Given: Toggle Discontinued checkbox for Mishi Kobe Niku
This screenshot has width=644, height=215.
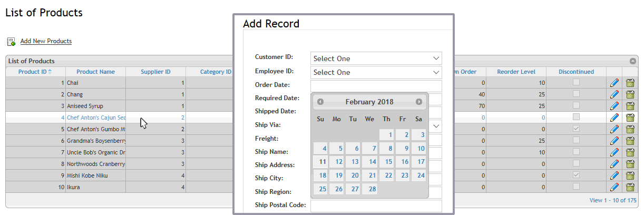Looking at the screenshot, I should coord(577,175).
